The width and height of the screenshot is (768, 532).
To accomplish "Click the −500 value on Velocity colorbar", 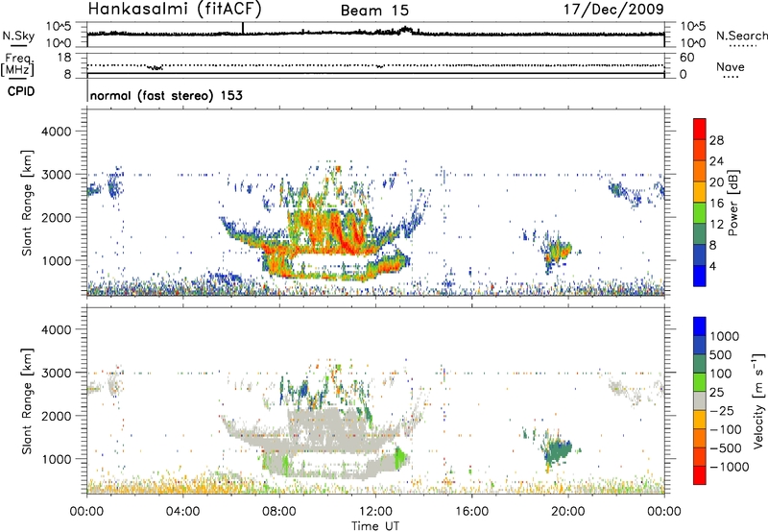I will point(726,448).
